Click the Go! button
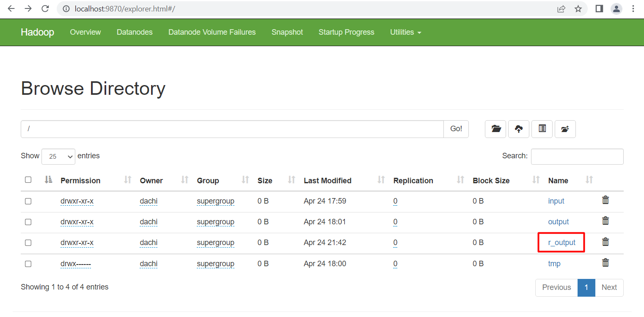The width and height of the screenshot is (644, 317). pos(456,129)
